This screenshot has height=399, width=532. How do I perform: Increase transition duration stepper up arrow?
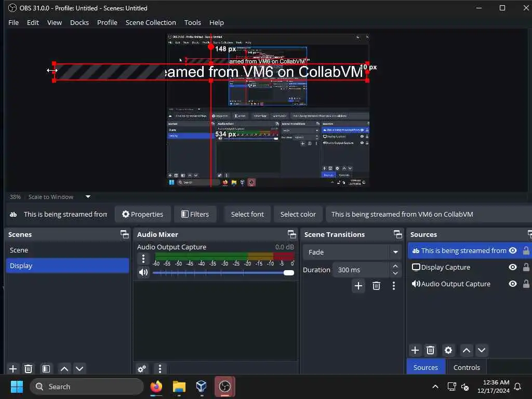coord(395,266)
